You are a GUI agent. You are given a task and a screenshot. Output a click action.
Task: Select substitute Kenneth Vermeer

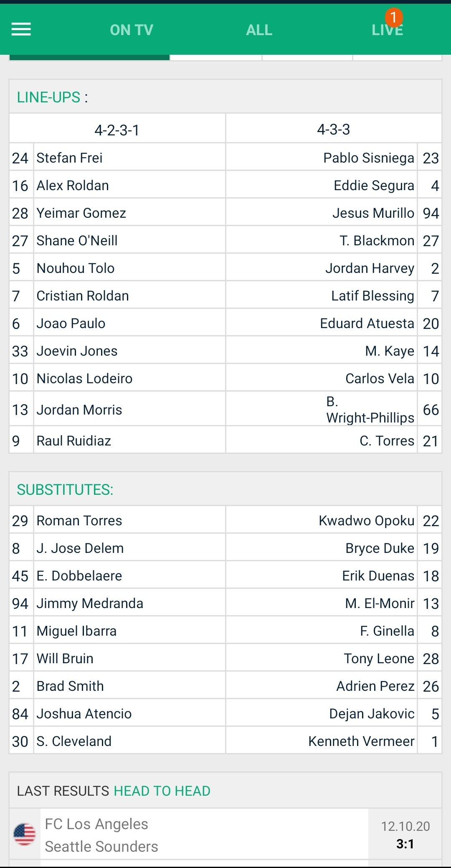click(361, 741)
